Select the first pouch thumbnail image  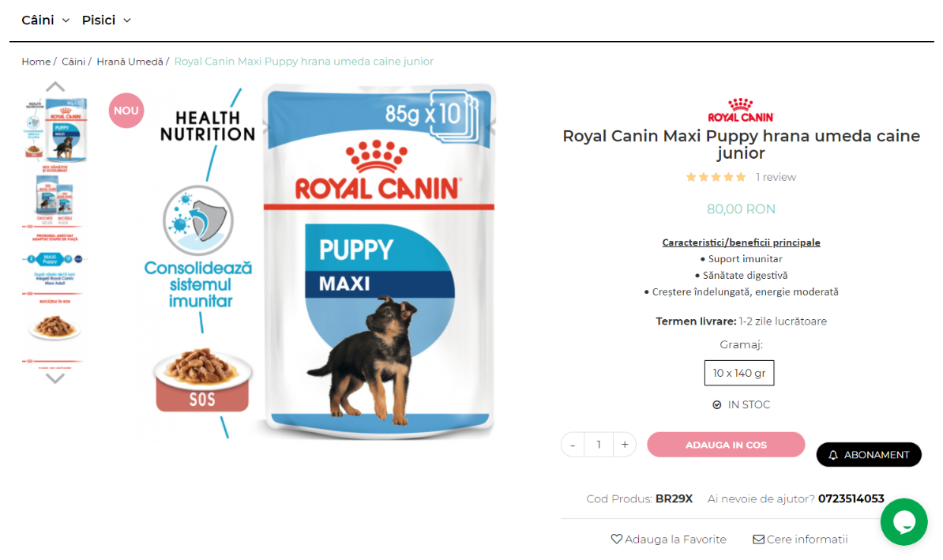click(55, 130)
